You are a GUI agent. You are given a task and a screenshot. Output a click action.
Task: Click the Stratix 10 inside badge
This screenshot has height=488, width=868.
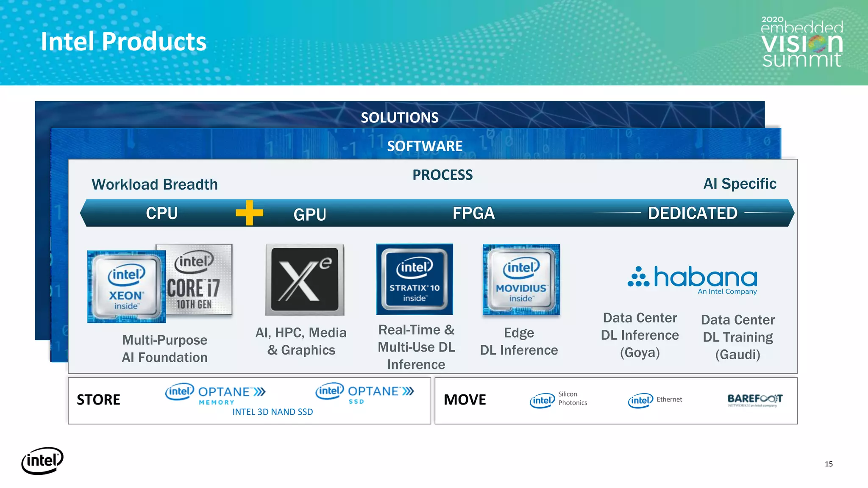pyautogui.click(x=415, y=279)
